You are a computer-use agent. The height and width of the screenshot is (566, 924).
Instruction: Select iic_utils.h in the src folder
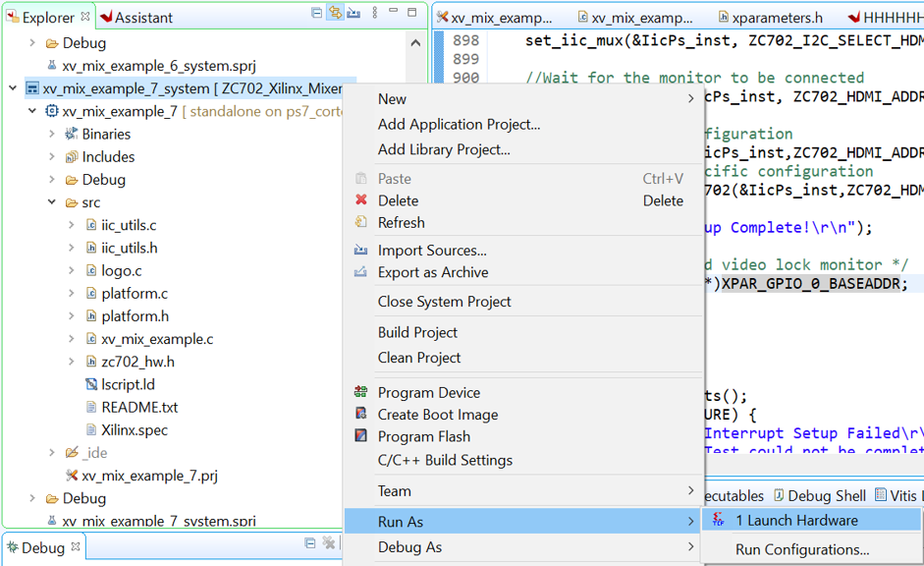(129, 249)
